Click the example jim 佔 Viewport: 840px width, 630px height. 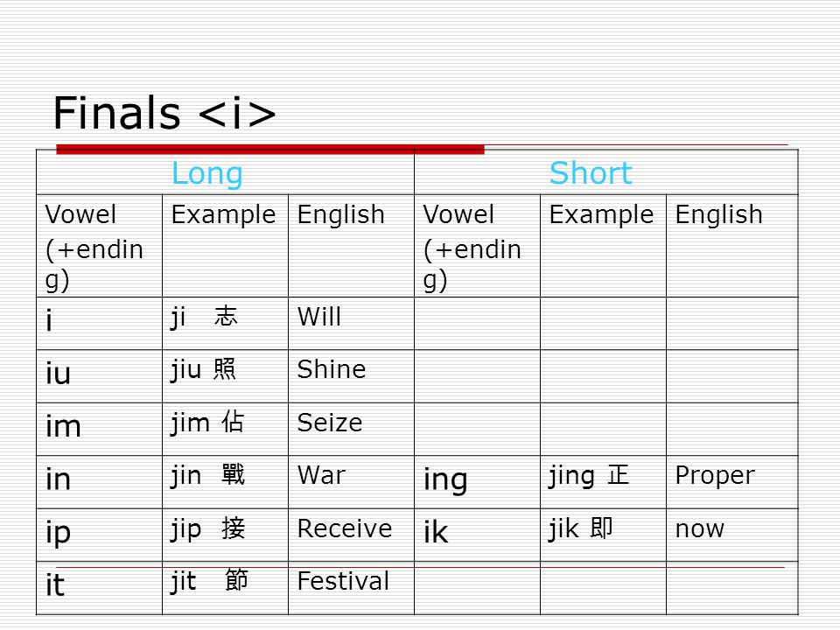coord(207,423)
